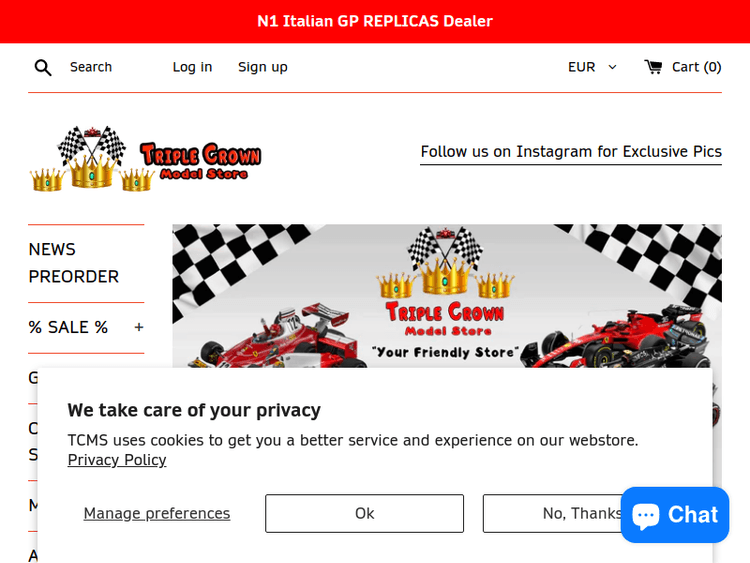750x563 pixels.
Task: Accept cookies with the Ok button
Action: point(364,513)
